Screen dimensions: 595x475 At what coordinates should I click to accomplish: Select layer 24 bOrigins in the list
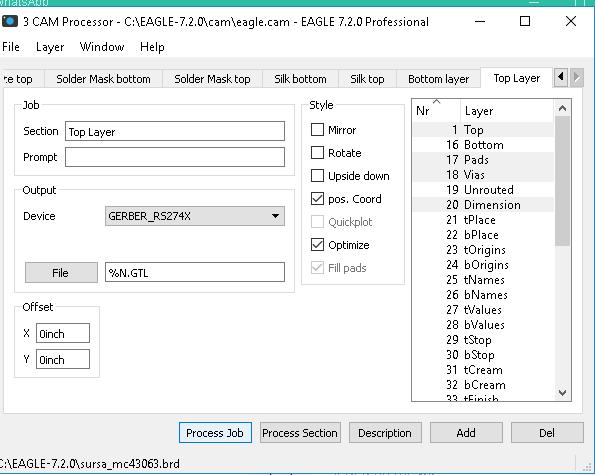pyautogui.click(x=483, y=265)
